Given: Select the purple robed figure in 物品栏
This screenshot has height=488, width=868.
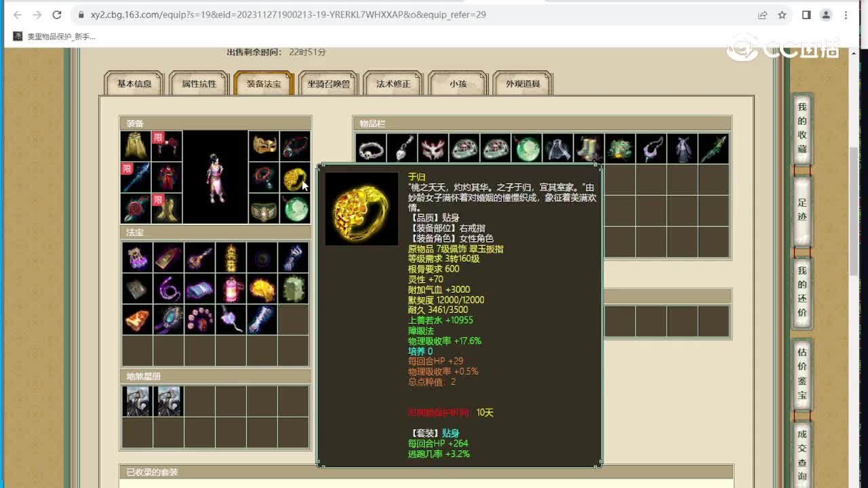Looking at the screenshot, I should pos(683,148).
